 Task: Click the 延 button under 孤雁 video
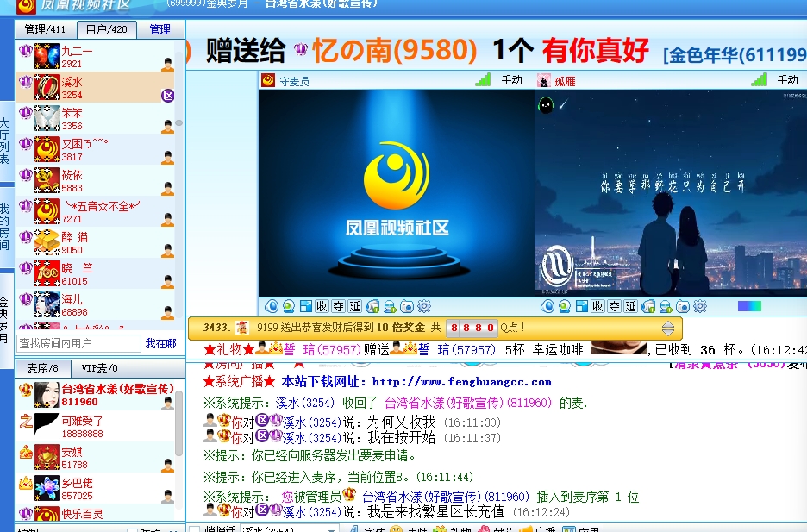coord(631,307)
